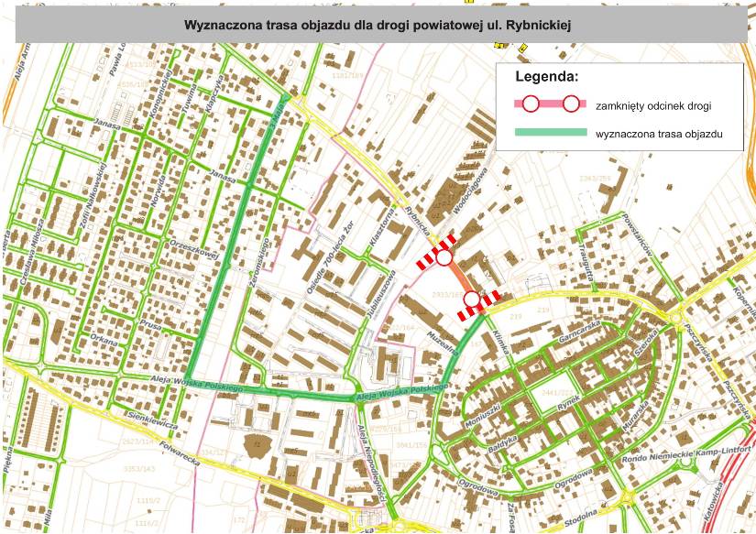Click the green detour line swatch in legend
The height and width of the screenshot is (534, 756).
pos(550,133)
